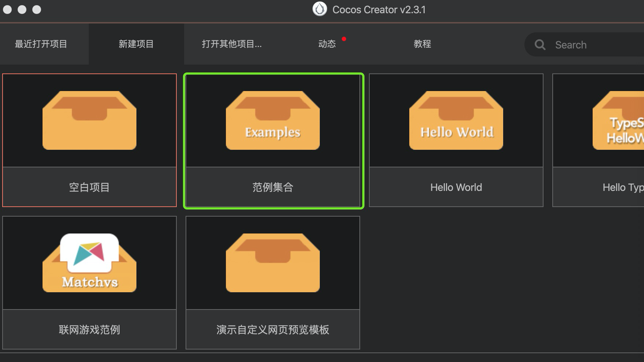Click the 空白项目 template label
This screenshot has width=644, height=362.
tap(89, 187)
